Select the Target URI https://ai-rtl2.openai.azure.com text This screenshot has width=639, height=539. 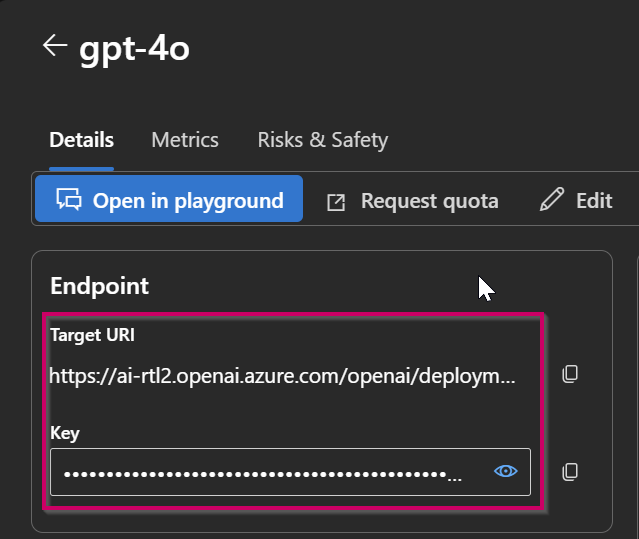[282, 375]
